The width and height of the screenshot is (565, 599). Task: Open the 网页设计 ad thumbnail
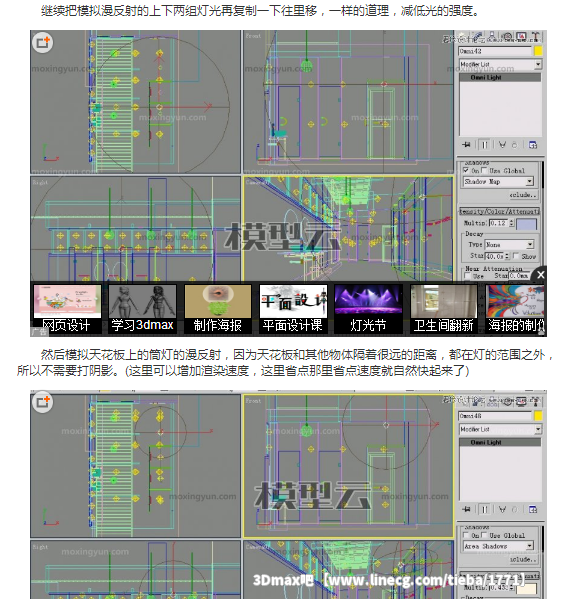[67, 309]
